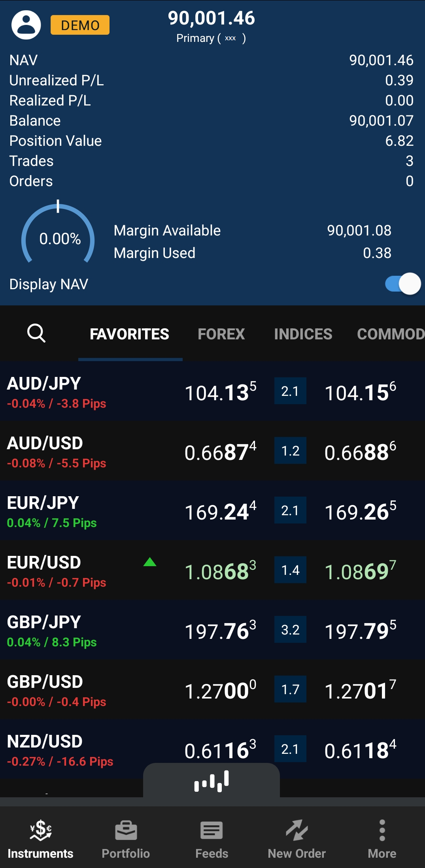
Task: Tap the search magnifier icon
Action: (36, 333)
